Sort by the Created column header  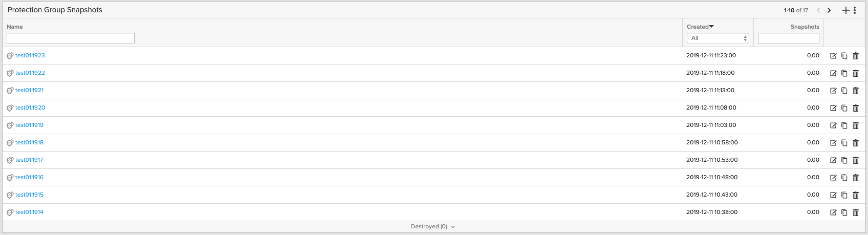pyautogui.click(x=700, y=27)
